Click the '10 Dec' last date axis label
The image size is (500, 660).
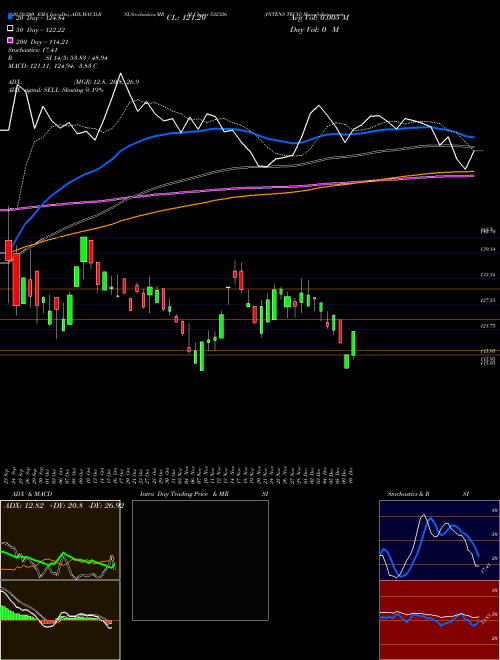pyautogui.click(x=351, y=475)
